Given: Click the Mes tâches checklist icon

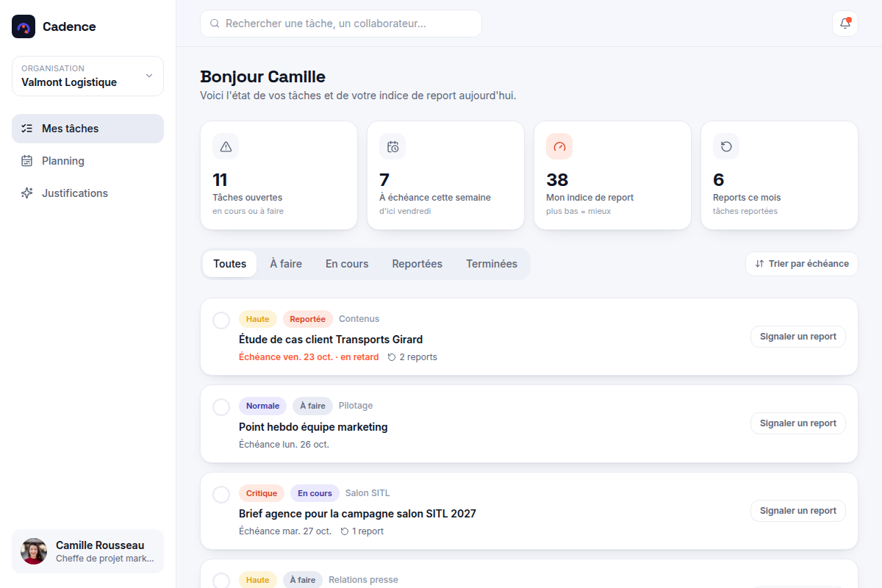Looking at the screenshot, I should (x=27, y=129).
